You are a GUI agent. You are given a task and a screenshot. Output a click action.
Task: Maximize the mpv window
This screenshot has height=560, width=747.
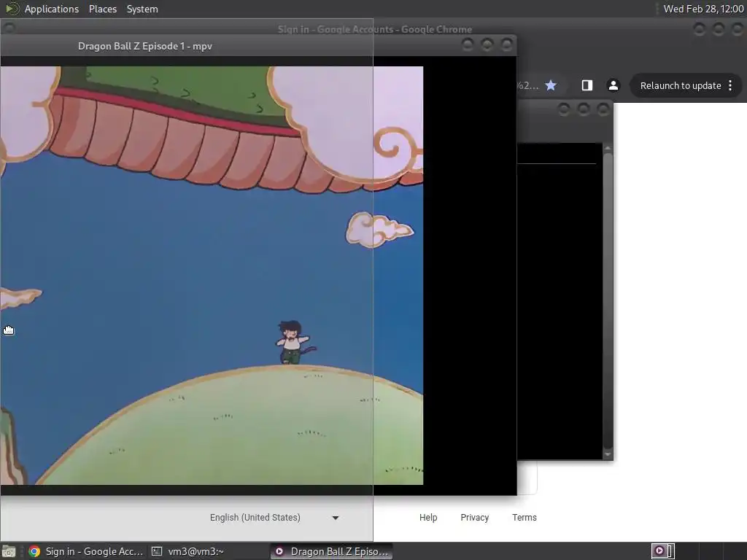click(x=487, y=44)
